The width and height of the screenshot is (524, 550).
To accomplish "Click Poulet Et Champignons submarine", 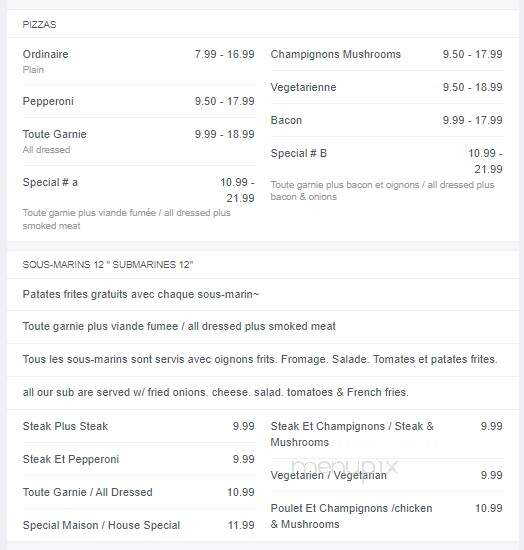I will (x=387, y=516).
